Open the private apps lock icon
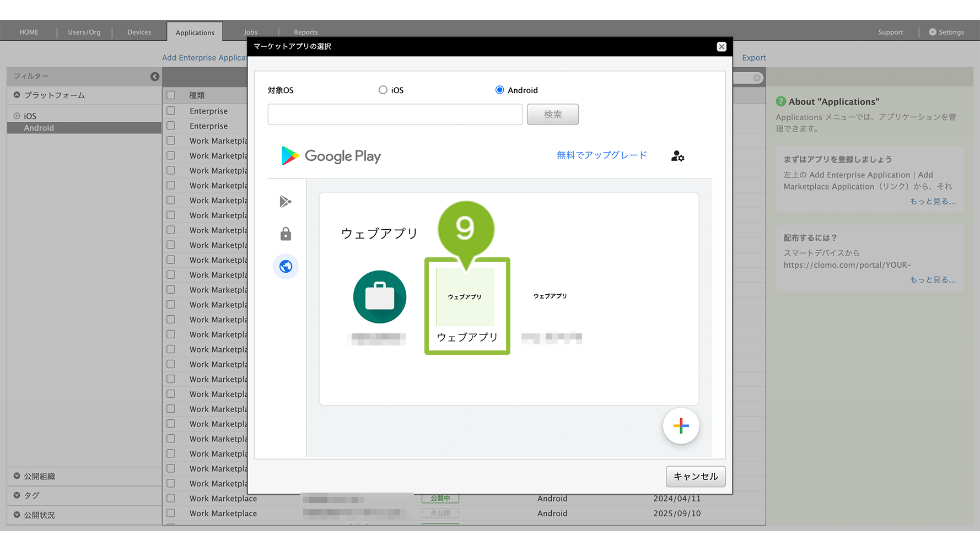The image size is (980, 551). click(286, 234)
